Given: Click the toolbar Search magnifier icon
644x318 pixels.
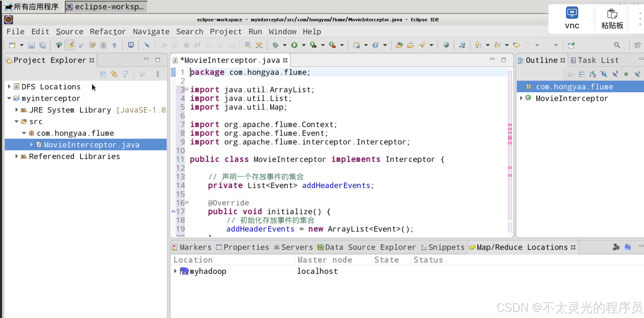Looking at the screenshot, I should coord(617,45).
